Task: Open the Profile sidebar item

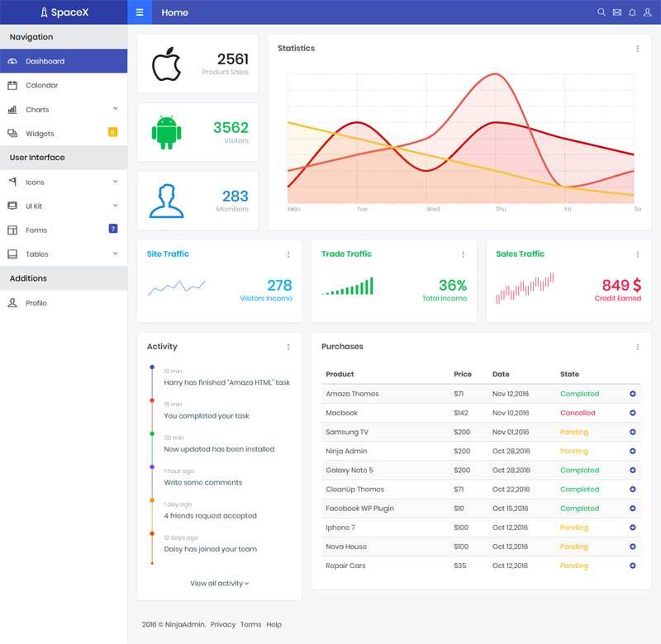Action: 36,303
